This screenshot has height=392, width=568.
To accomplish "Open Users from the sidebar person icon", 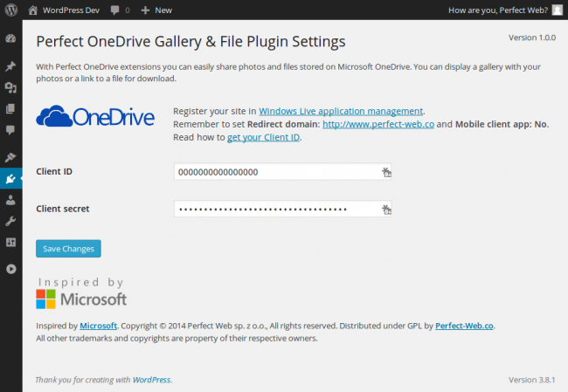I will (x=10, y=200).
